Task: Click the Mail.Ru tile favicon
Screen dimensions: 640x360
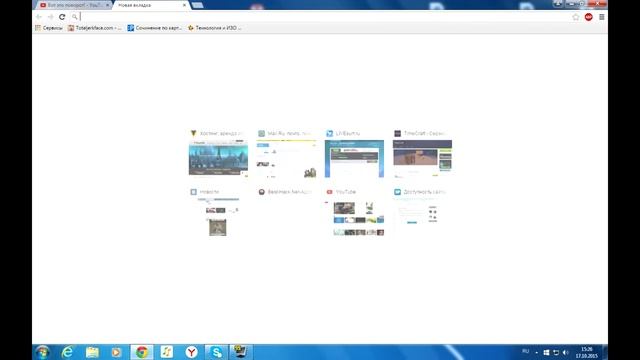Action: tap(262, 133)
